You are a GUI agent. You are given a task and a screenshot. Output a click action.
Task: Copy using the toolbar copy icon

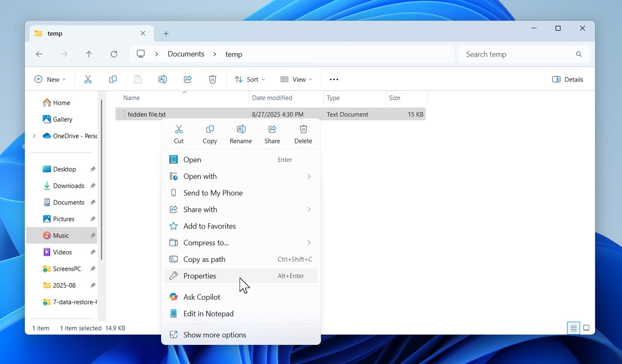(x=113, y=79)
